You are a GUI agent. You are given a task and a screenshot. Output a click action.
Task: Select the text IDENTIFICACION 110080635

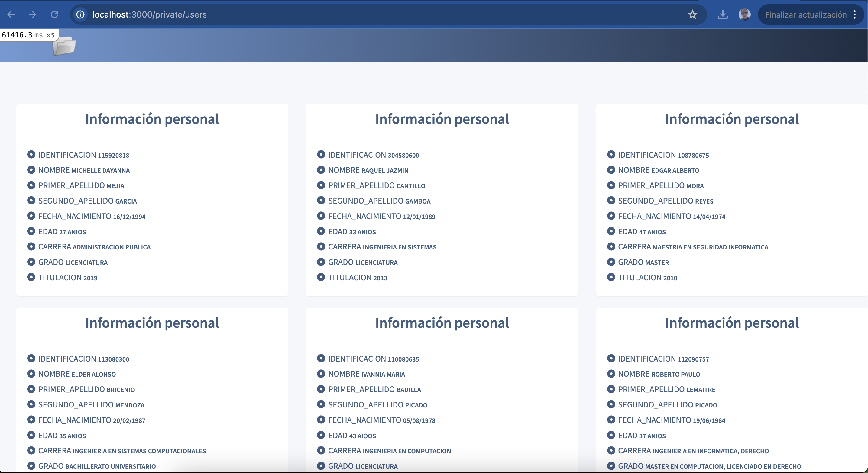pyautogui.click(x=374, y=359)
